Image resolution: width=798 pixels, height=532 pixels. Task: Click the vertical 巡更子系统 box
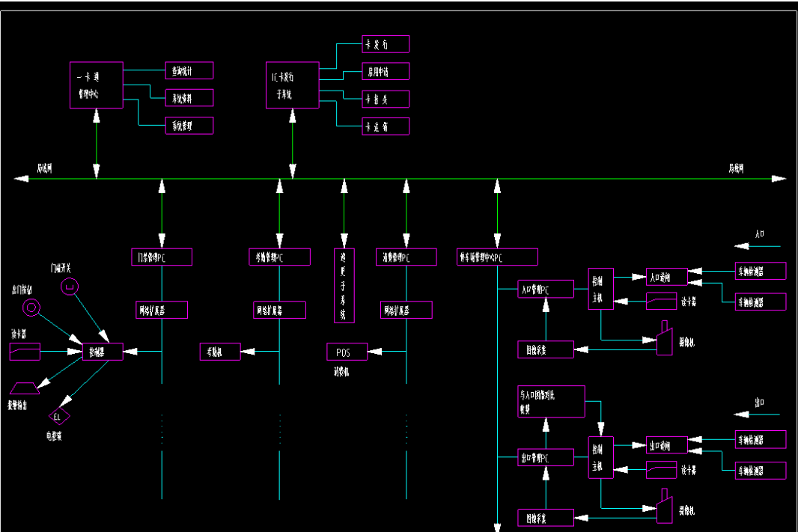coord(344,285)
